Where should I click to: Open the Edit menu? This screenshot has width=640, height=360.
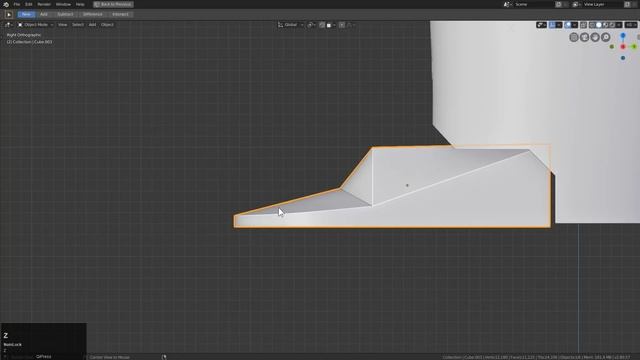pyautogui.click(x=29, y=4)
